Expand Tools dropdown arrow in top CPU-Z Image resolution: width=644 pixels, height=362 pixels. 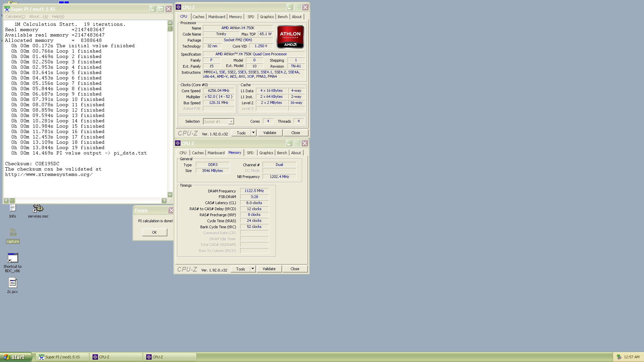point(254,133)
